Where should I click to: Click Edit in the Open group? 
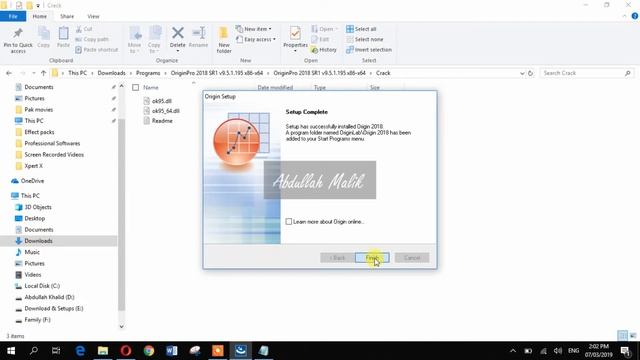(320, 39)
